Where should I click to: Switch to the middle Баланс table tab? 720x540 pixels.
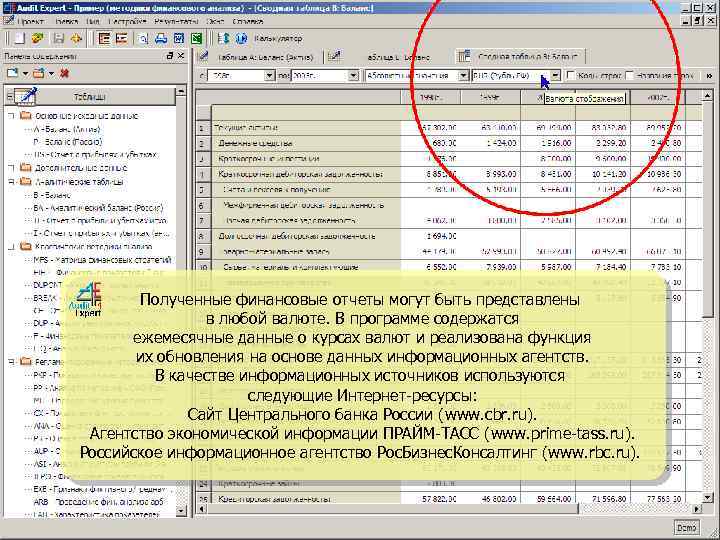(399, 57)
